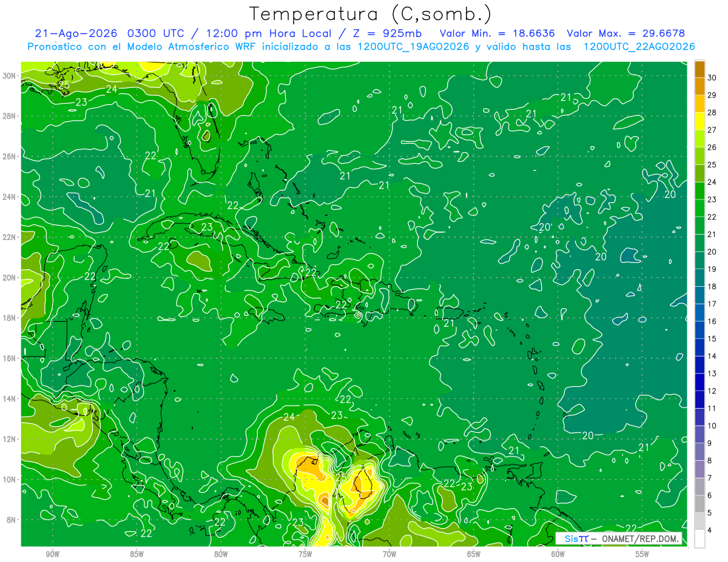Image resolution: width=728 pixels, height=562 pixels.
Task: Click the valid-until time "1200UTC_22AGO2026"
Action: point(639,47)
